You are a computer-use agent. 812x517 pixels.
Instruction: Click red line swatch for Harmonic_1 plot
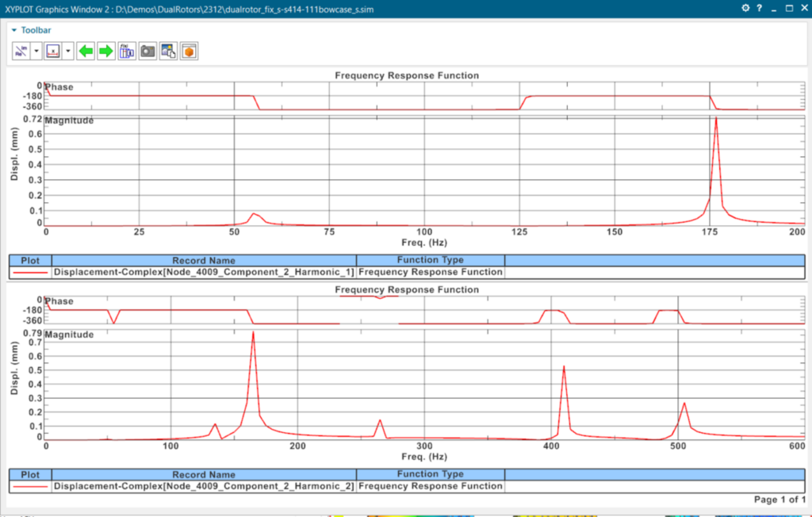pyautogui.click(x=30, y=272)
